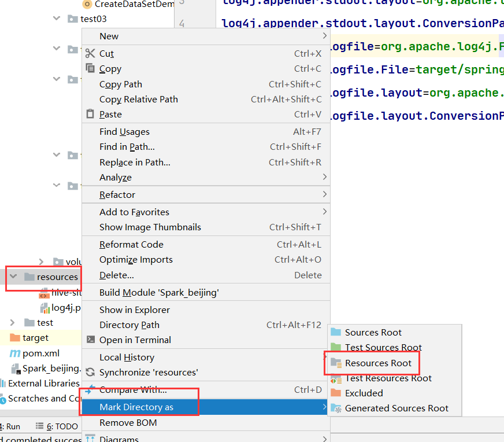Click the Copy icon beside 'Copy'
This screenshot has height=442, width=504.
(90, 68)
